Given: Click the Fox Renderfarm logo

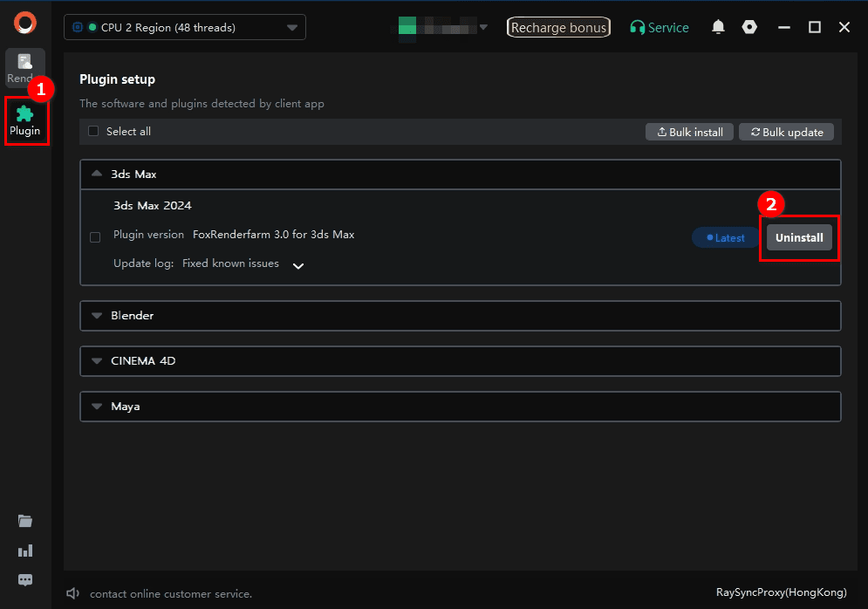Looking at the screenshot, I should (x=25, y=24).
